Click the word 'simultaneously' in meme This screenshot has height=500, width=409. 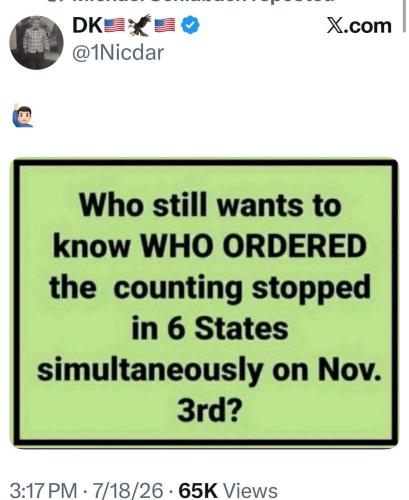(x=149, y=371)
